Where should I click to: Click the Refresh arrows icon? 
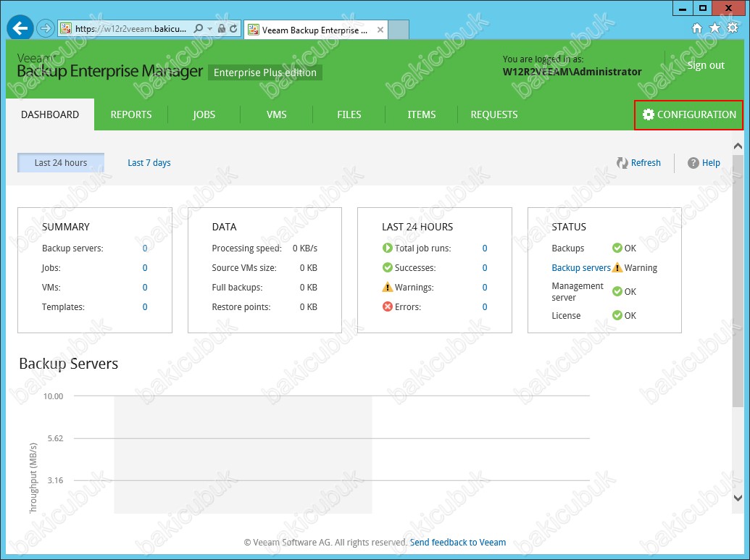622,163
